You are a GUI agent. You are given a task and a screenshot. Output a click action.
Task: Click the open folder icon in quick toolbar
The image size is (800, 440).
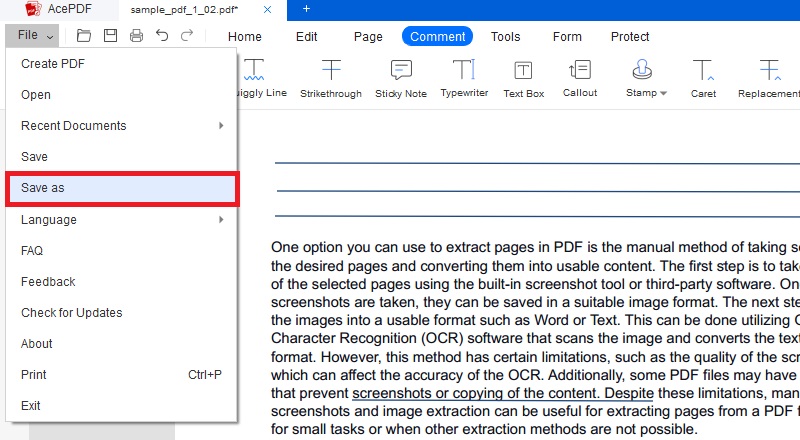tap(84, 36)
